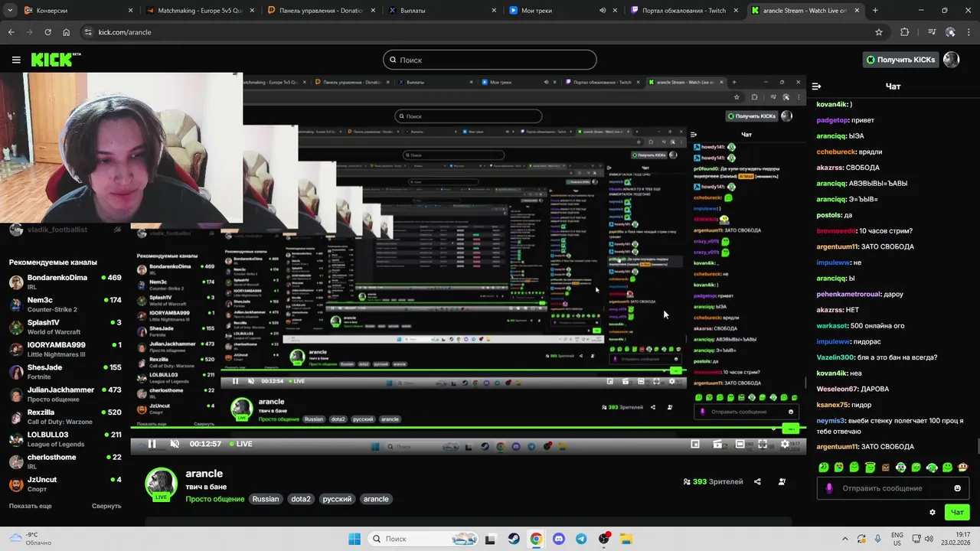The image size is (980, 551).
Task: Share the arancle stream
Action: [757, 482]
